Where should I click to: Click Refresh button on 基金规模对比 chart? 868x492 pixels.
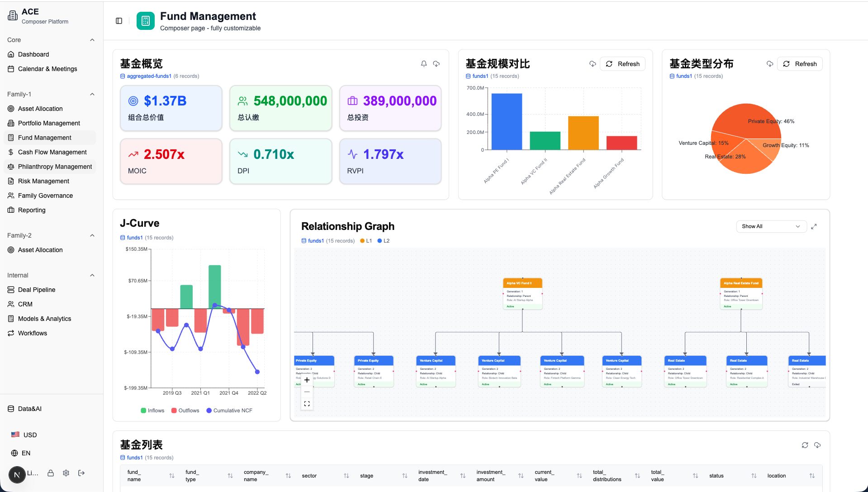[x=622, y=64]
